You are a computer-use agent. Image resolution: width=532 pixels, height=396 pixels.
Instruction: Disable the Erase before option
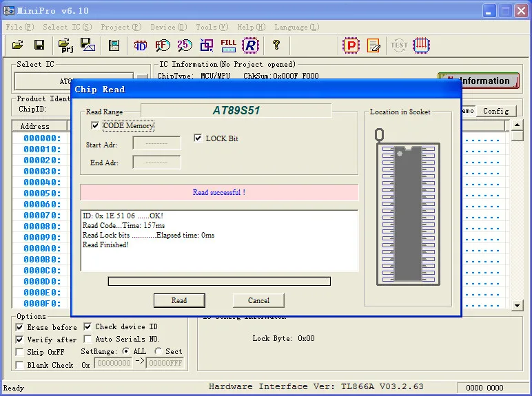[20, 327]
